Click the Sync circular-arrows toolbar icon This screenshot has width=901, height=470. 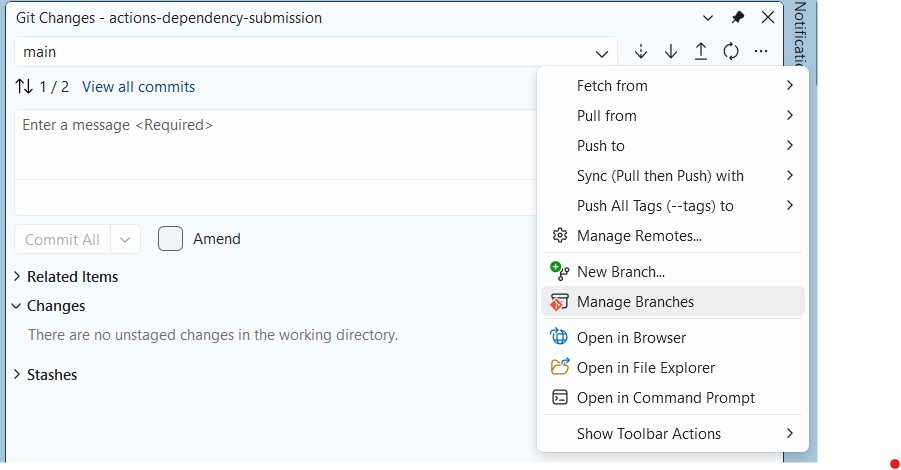(x=731, y=52)
